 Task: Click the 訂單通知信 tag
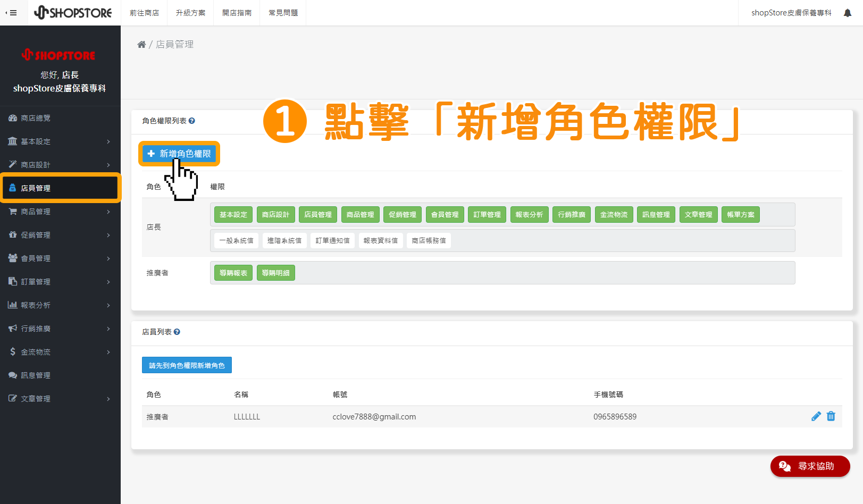tap(332, 241)
